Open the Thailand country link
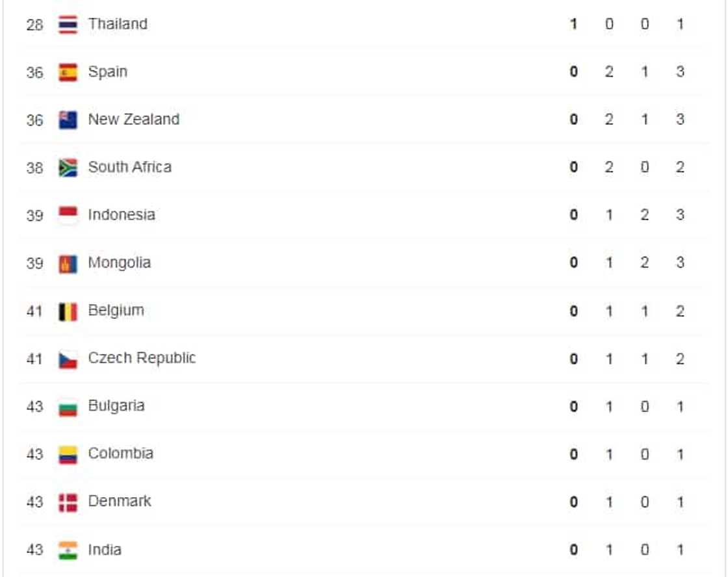 click(118, 24)
